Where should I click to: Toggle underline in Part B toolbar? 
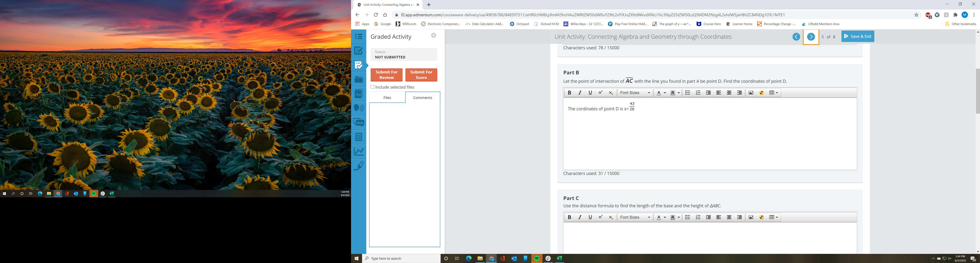pos(590,93)
